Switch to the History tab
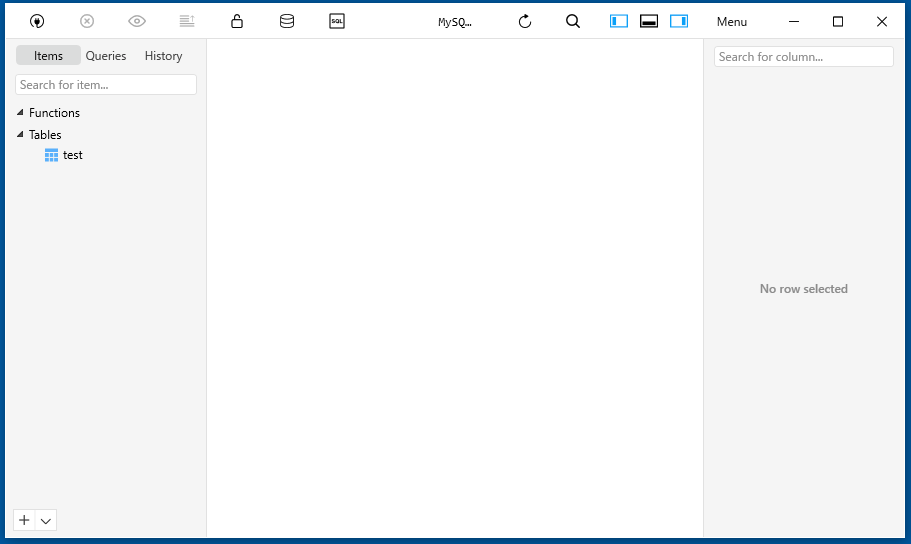 coord(163,56)
